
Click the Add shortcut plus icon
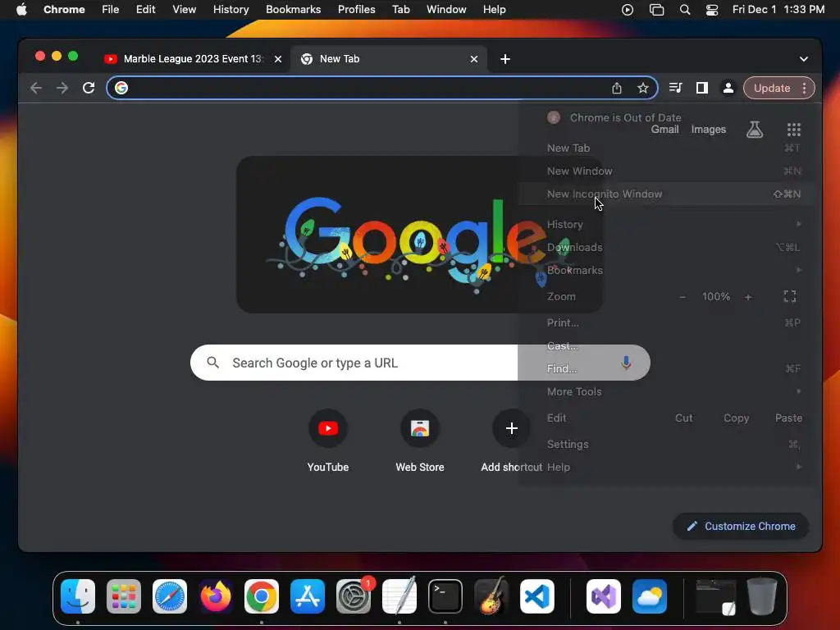pos(512,428)
